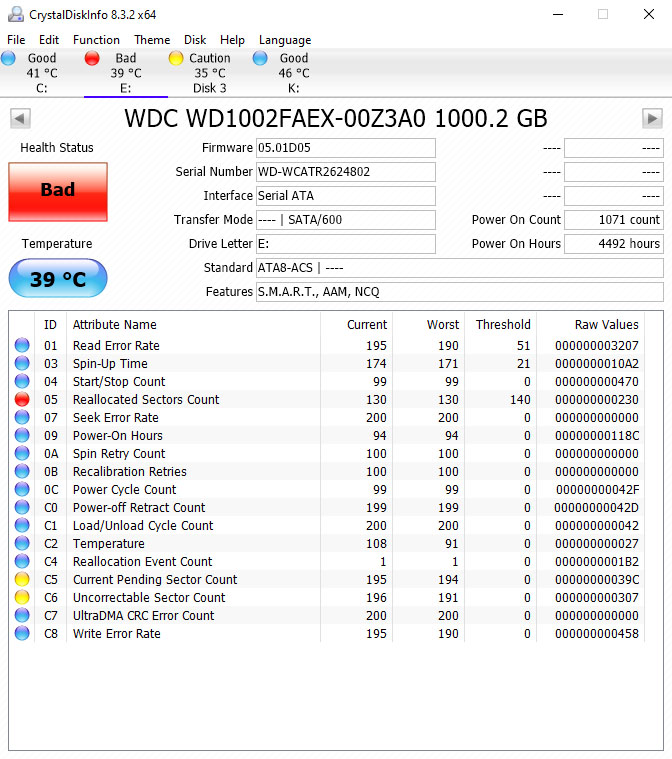Click the Transfer Mode field SATA/600
Screen dimensions: 672x759
(346, 220)
